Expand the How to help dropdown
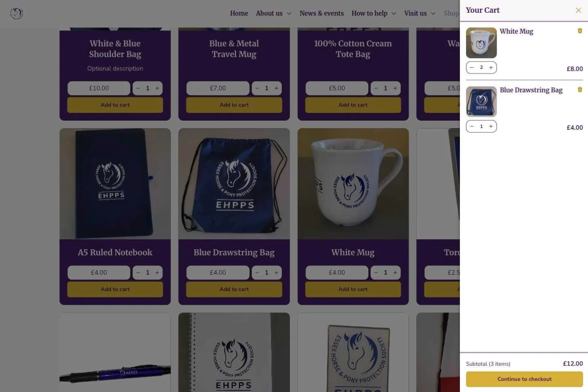 [x=374, y=13]
